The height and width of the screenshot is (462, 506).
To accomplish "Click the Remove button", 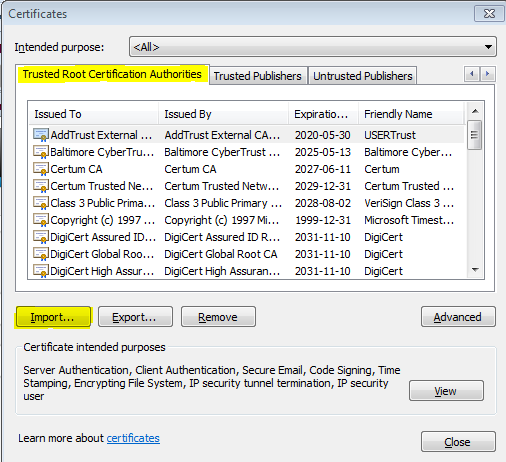I will click(x=218, y=317).
